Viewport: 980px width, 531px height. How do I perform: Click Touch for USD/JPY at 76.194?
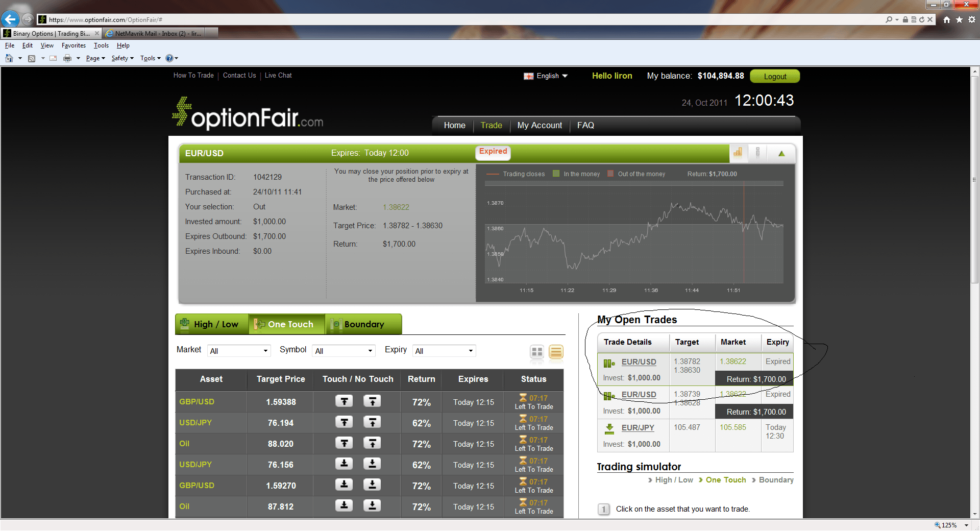click(344, 422)
